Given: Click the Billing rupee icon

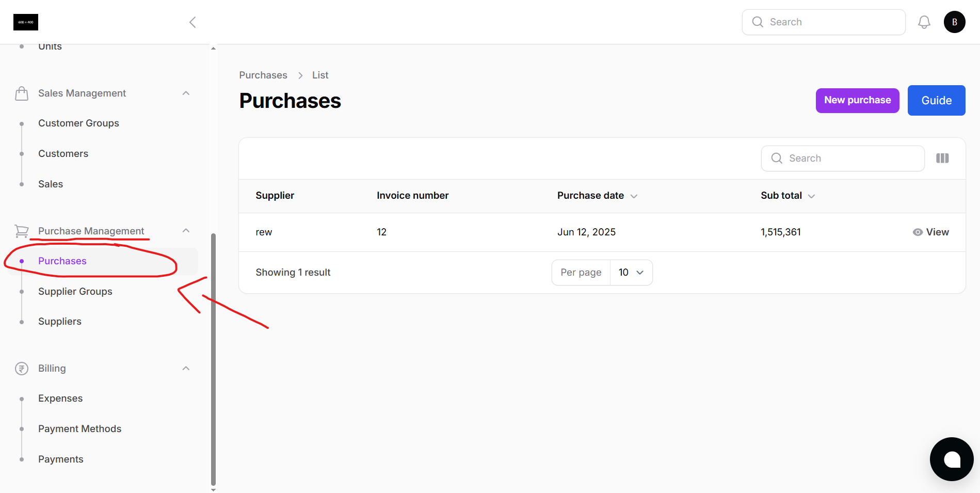Looking at the screenshot, I should [22, 369].
